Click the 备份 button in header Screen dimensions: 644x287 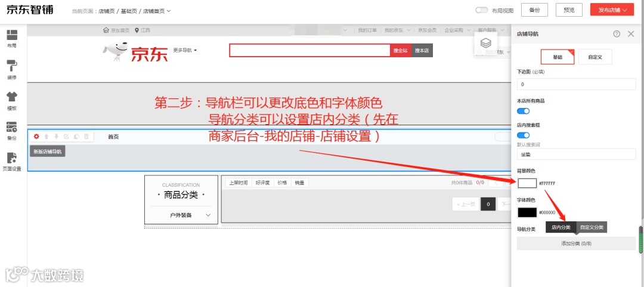click(x=534, y=10)
